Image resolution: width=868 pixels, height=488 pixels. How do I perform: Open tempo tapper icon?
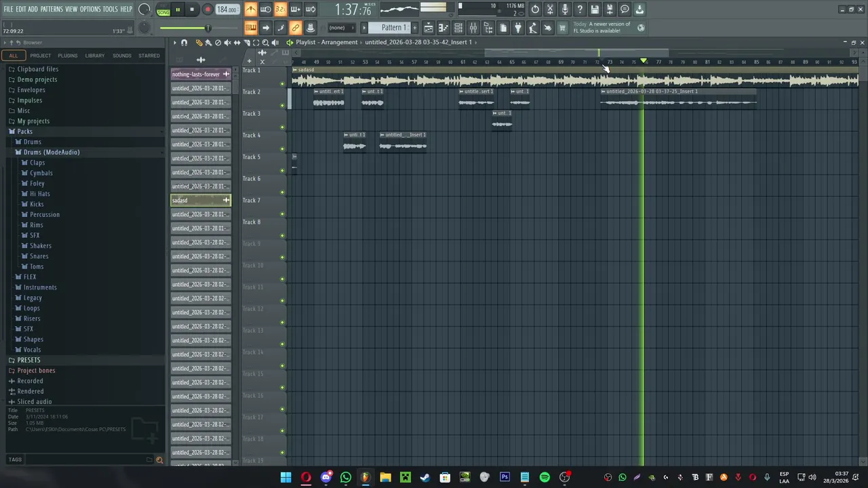click(x=533, y=28)
